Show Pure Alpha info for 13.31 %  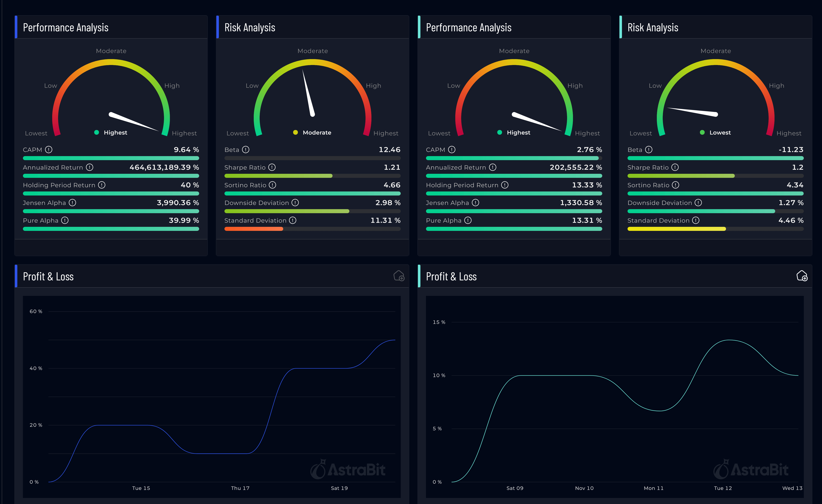coord(468,220)
